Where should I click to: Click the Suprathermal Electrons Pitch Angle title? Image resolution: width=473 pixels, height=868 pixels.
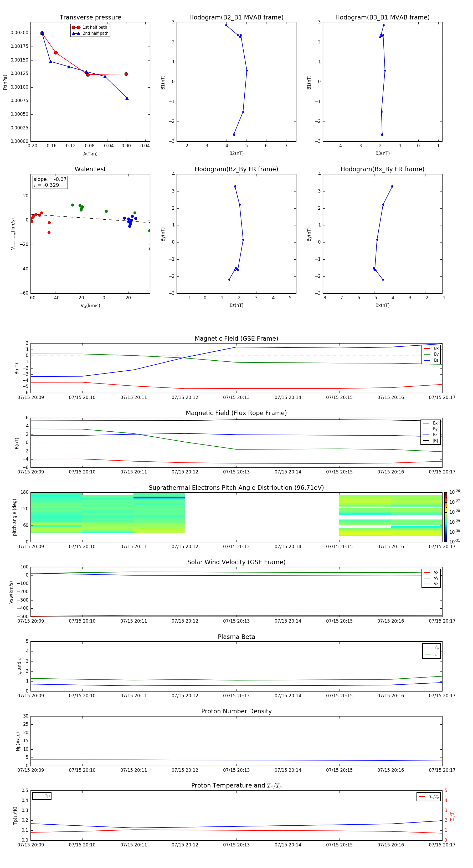236,488
